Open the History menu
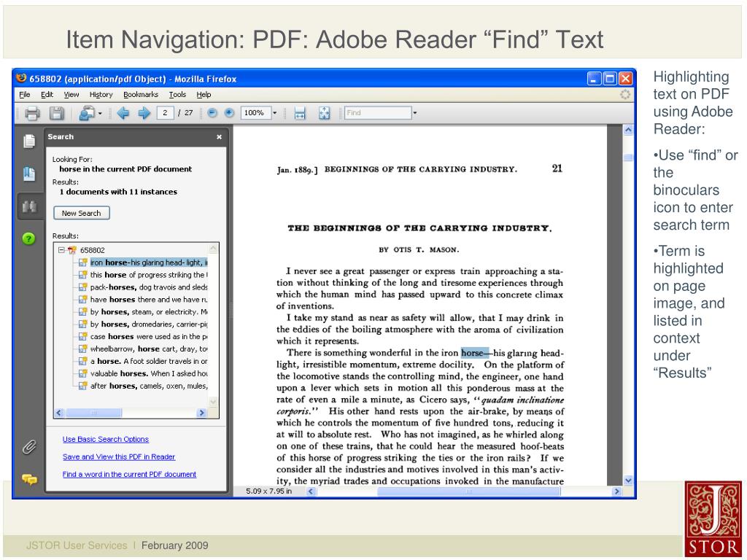 click(x=101, y=95)
